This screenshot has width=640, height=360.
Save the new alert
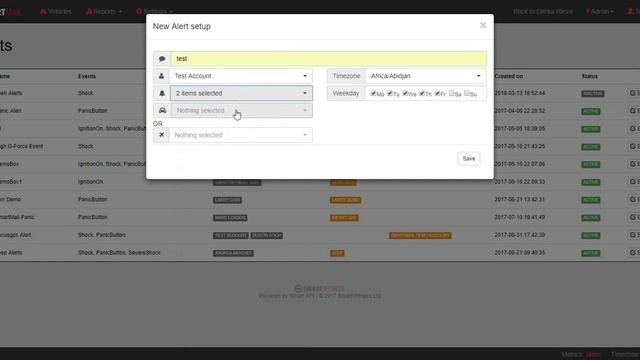click(469, 158)
